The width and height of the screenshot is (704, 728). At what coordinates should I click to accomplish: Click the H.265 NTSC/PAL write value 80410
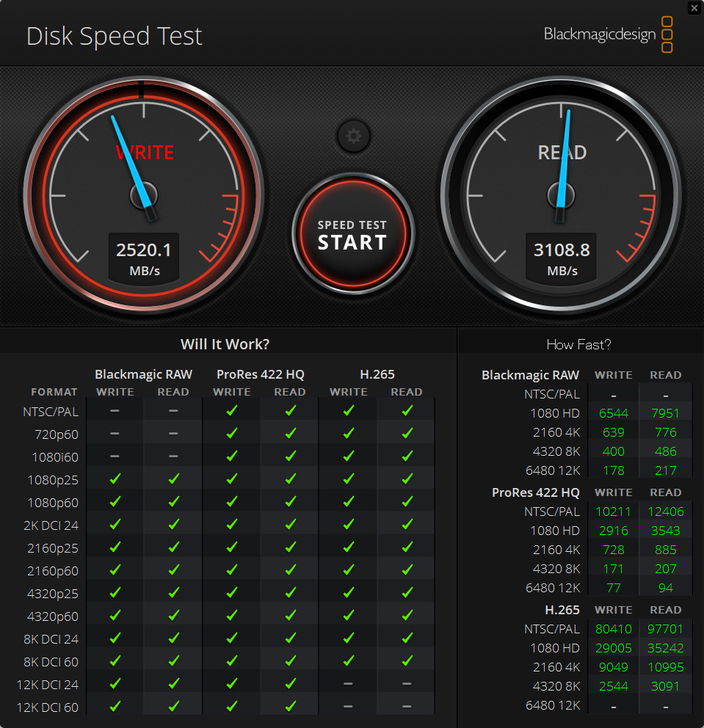coord(614,629)
